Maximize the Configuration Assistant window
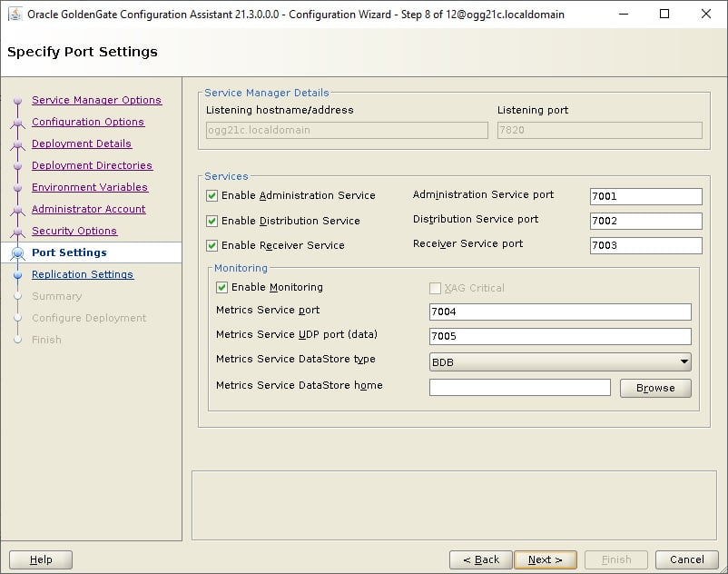Screen dimensions: 728x574 pyautogui.click(x=664, y=14)
